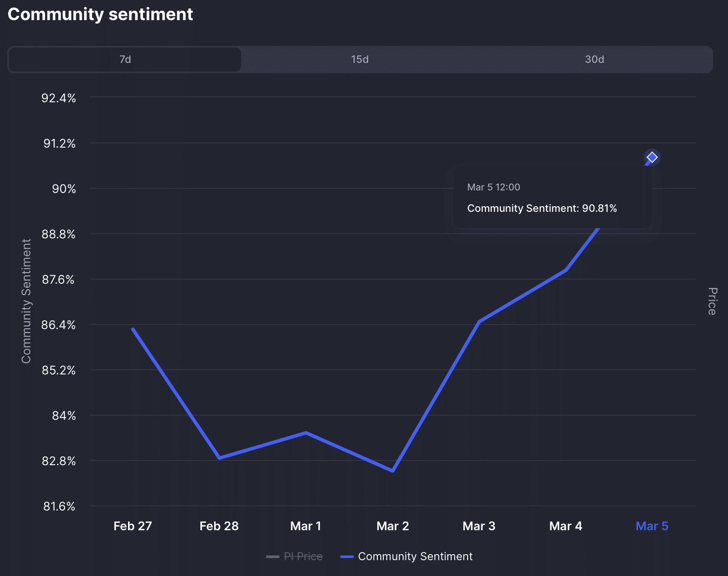The width and height of the screenshot is (728, 576).
Task: Click the Community sentiment chart title
Action: coord(100,14)
